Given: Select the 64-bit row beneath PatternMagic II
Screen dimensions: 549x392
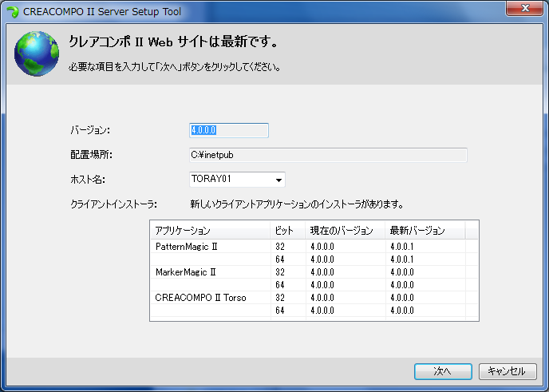Looking at the screenshot, I should 280,259.
